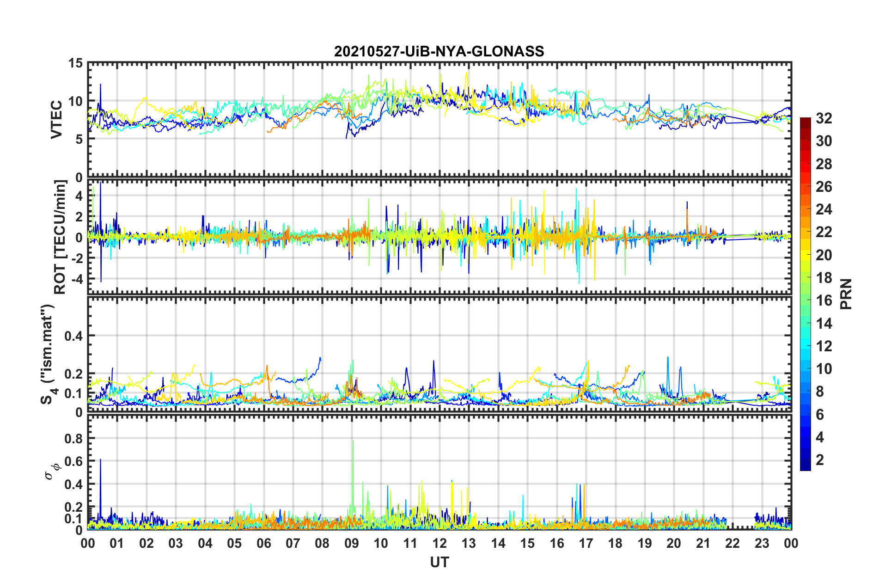Click the PRN colorbar

point(806,294)
